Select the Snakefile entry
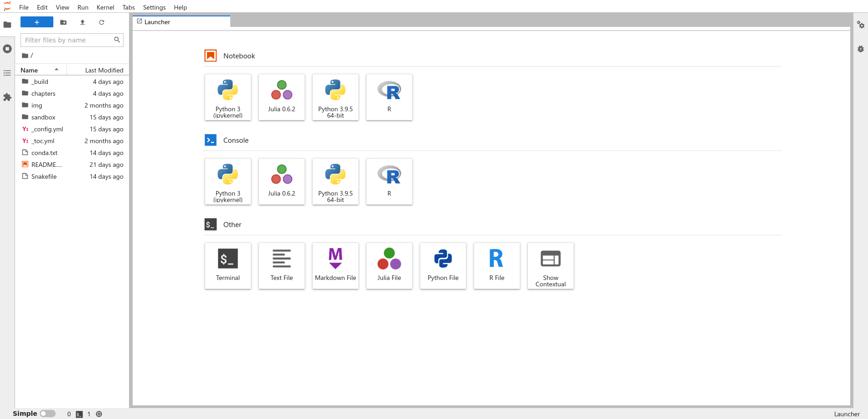 (x=72, y=176)
